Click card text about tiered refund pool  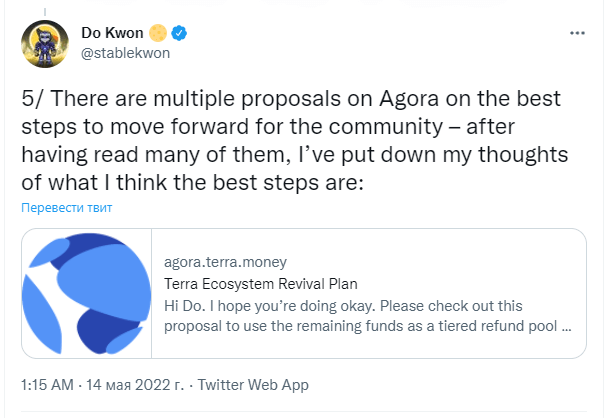point(368,326)
